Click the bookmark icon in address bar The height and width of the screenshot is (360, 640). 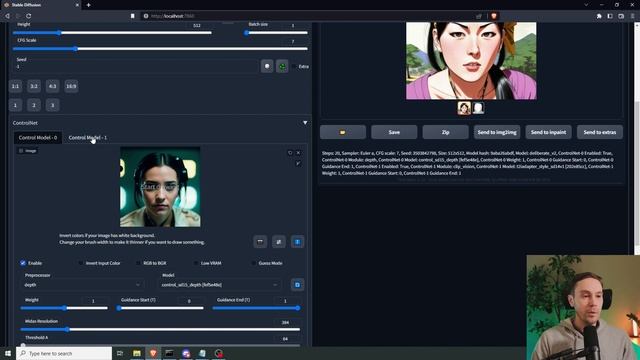[133, 16]
